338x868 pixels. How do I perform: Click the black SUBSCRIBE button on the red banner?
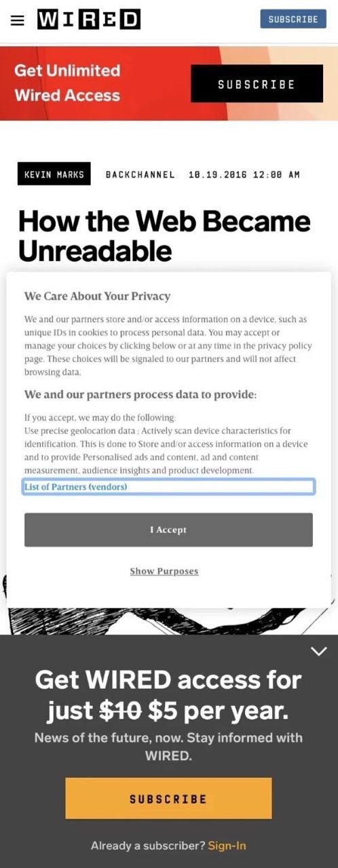[257, 84]
